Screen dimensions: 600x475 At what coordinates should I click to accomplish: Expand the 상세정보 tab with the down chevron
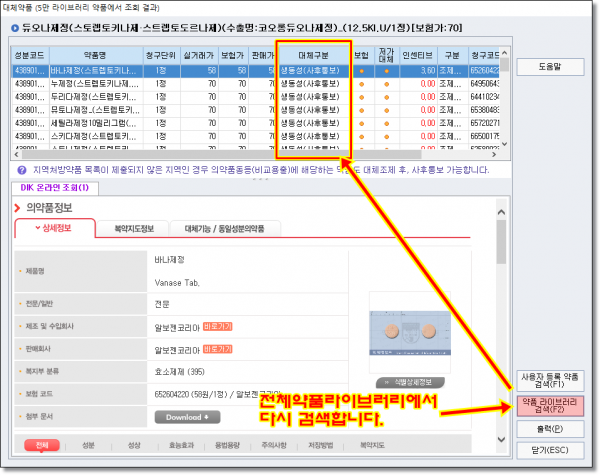pyautogui.click(x=56, y=228)
